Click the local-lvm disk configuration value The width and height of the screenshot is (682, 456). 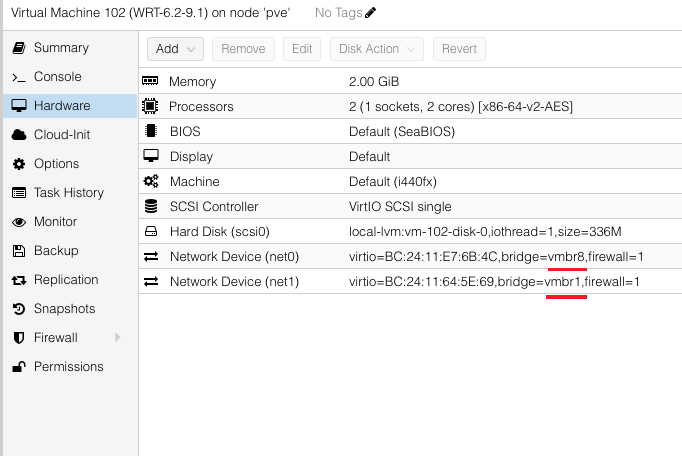[x=485, y=231]
